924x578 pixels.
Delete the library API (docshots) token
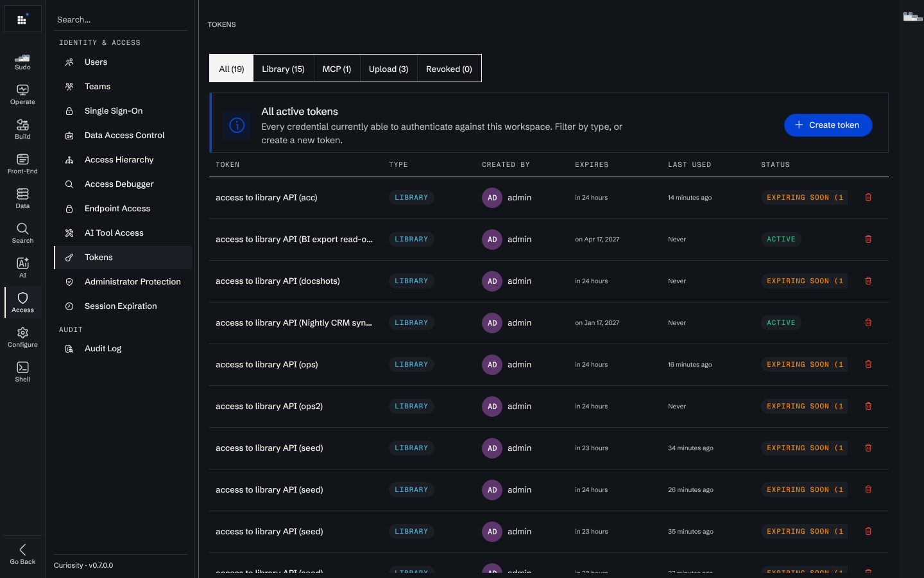868,281
